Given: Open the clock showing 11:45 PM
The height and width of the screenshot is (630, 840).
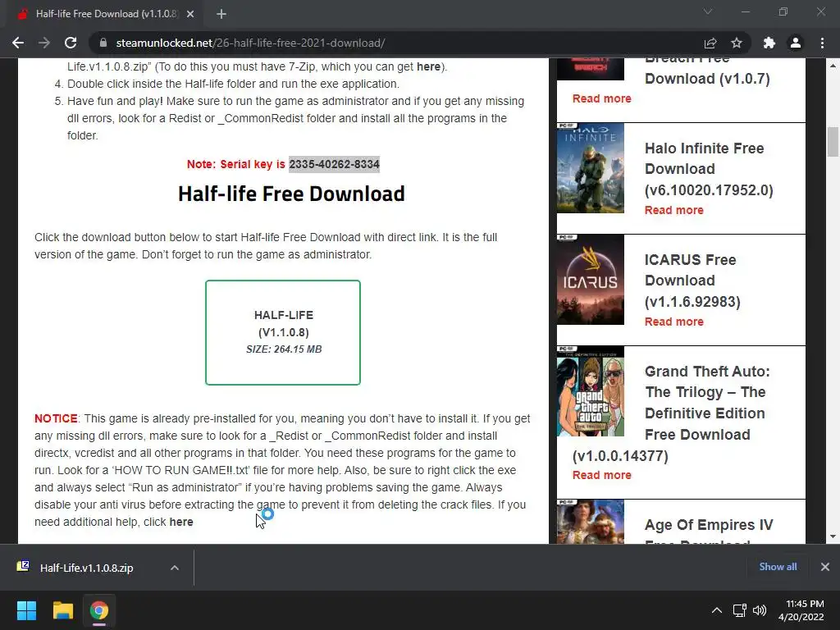Looking at the screenshot, I should click(801, 610).
